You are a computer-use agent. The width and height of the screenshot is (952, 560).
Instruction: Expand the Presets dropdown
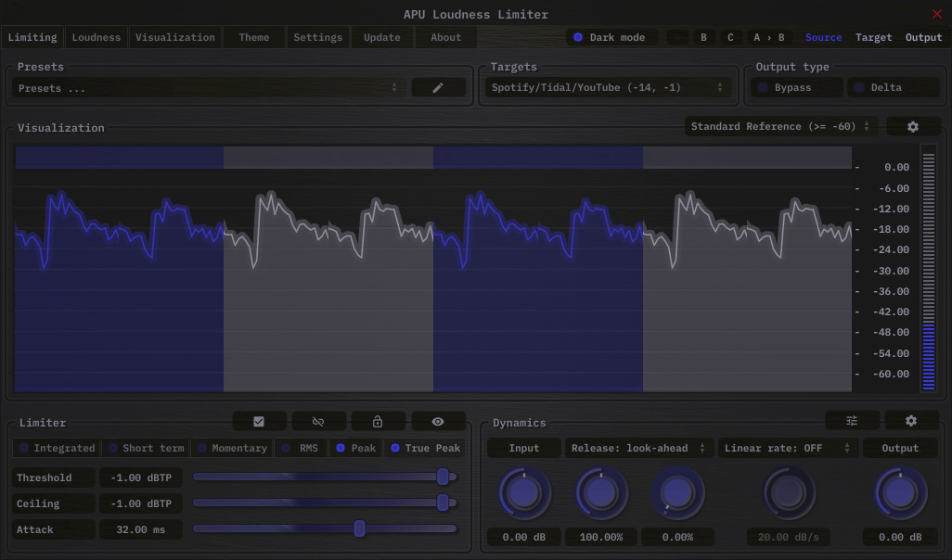point(209,88)
